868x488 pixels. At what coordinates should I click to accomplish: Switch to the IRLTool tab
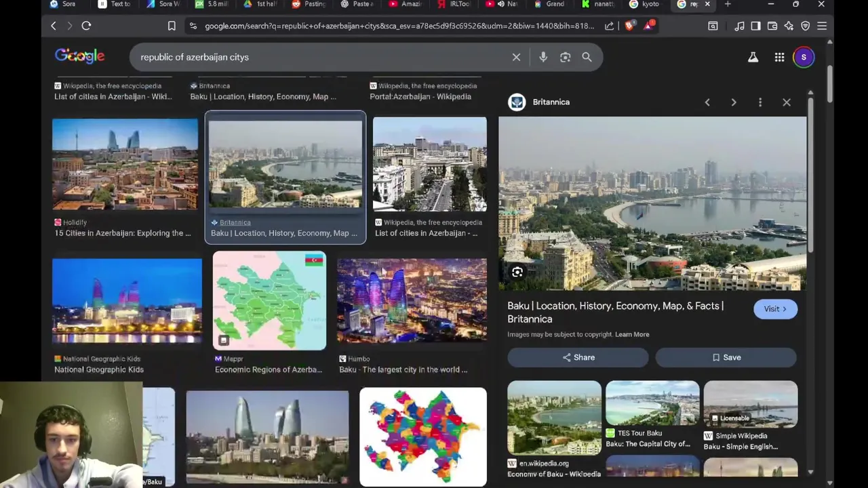pos(454,4)
